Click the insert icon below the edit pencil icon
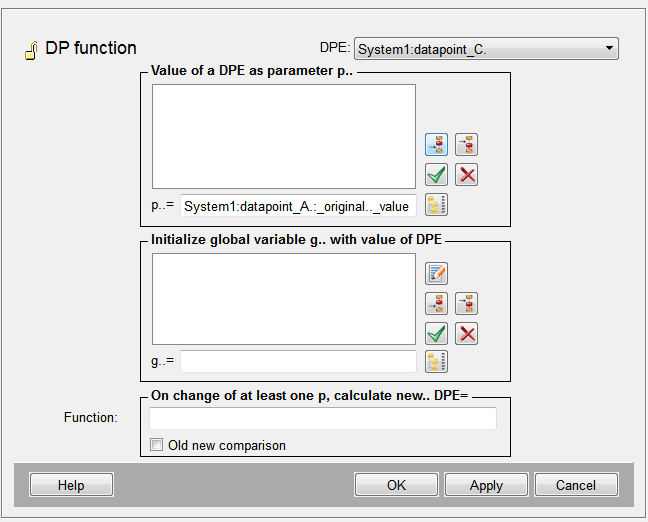Image resolution: width=648 pixels, height=522 pixels. click(x=436, y=303)
